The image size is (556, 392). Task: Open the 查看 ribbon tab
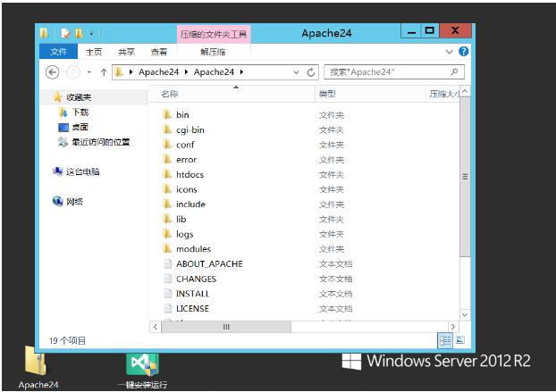159,52
